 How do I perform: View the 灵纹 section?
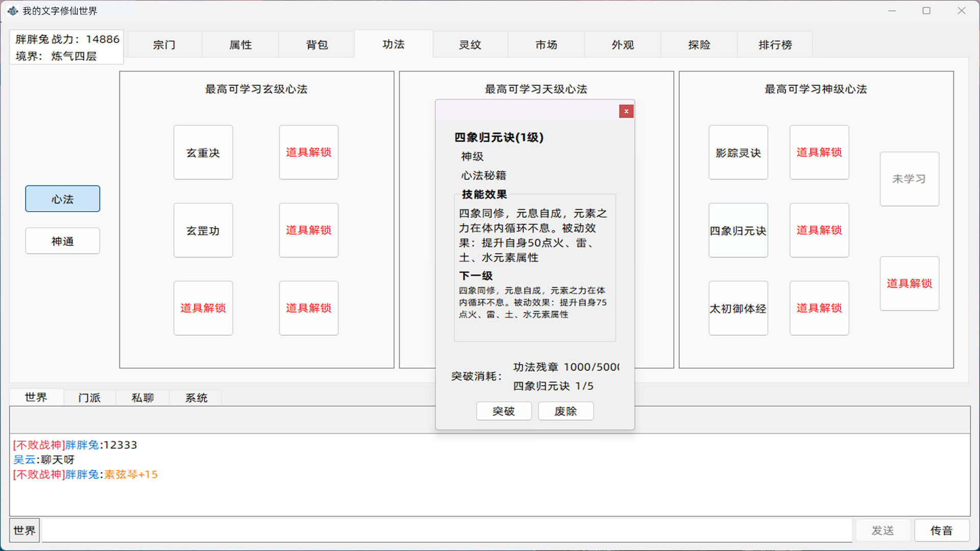(470, 44)
